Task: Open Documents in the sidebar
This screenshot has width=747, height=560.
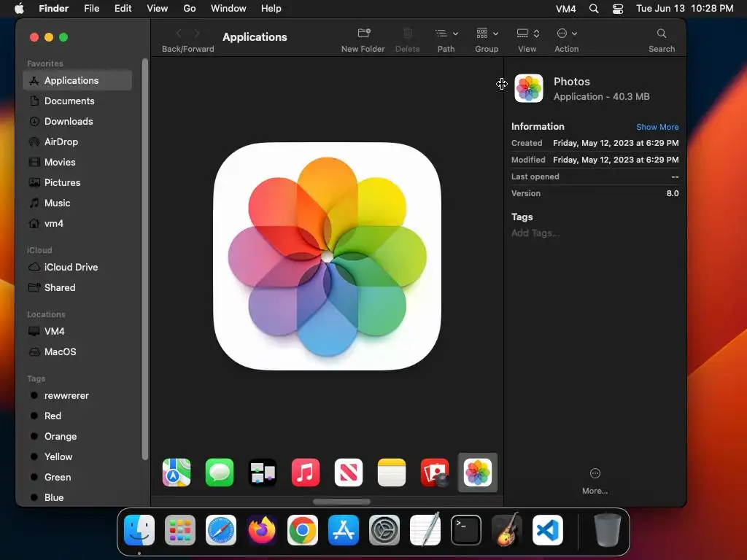Action: [77, 101]
